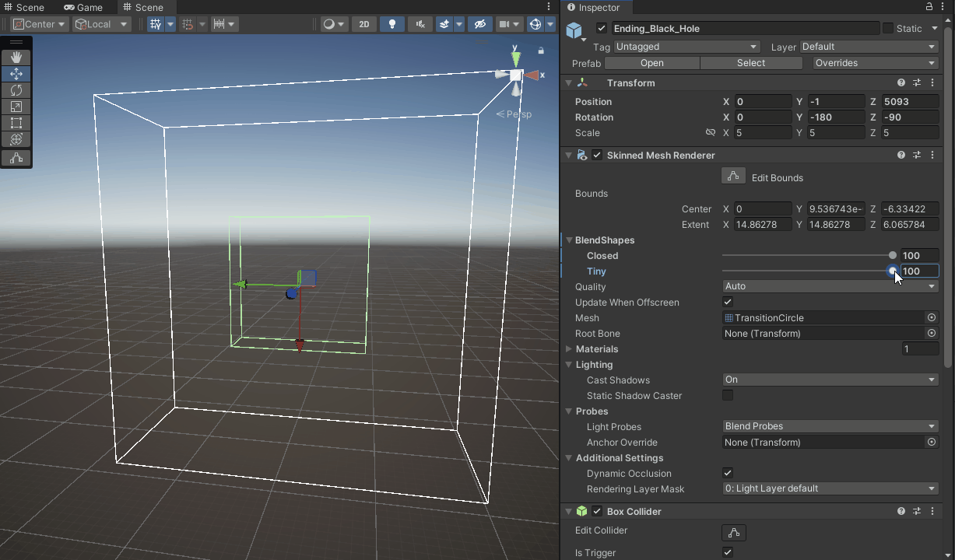Screen dimensions: 955x560
Task: Select the Rotate tool
Action: [x=16, y=90]
